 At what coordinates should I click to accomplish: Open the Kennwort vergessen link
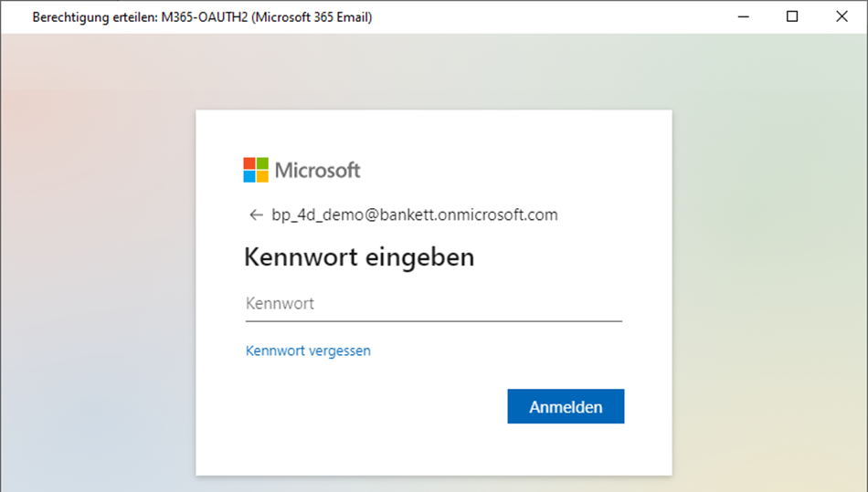click(x=308, y=351)
